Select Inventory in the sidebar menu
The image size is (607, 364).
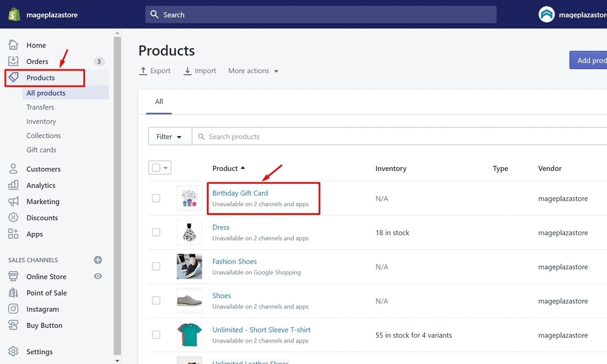[41, 121]
